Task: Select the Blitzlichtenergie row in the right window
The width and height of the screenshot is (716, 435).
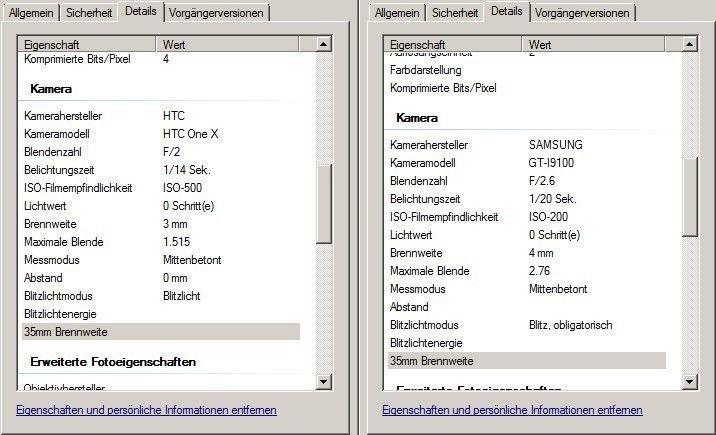Action: 526,343
